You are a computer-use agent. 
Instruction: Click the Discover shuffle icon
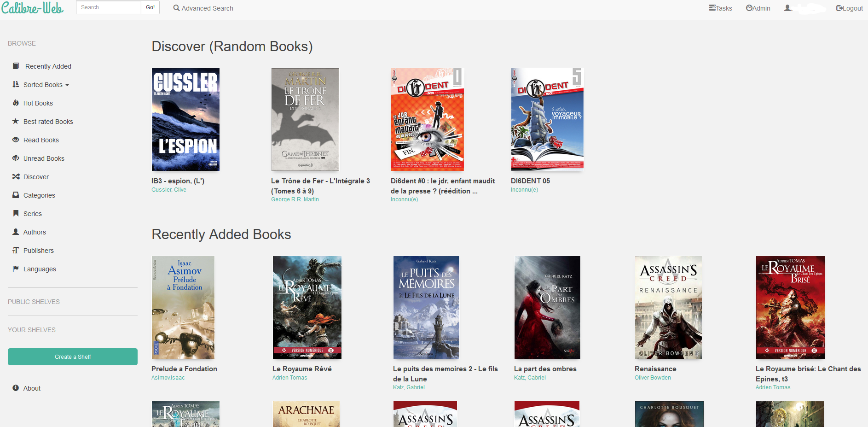(x=16, y=176)
